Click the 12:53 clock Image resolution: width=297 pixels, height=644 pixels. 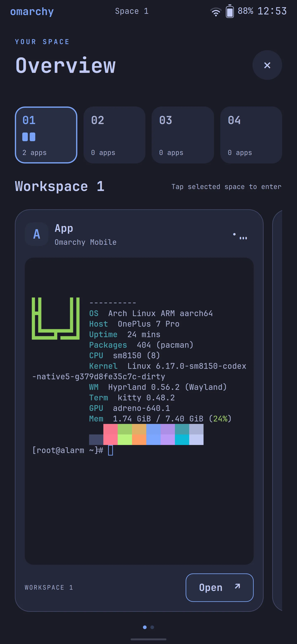[x=272, y=11]
